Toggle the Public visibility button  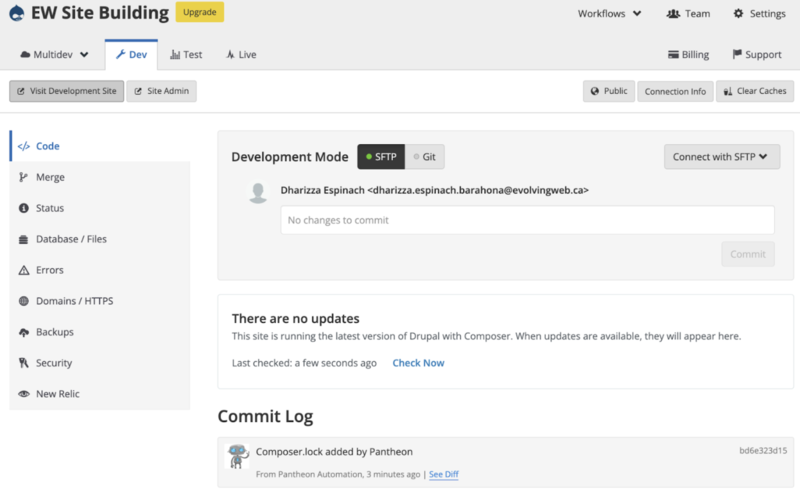[609, 91]
